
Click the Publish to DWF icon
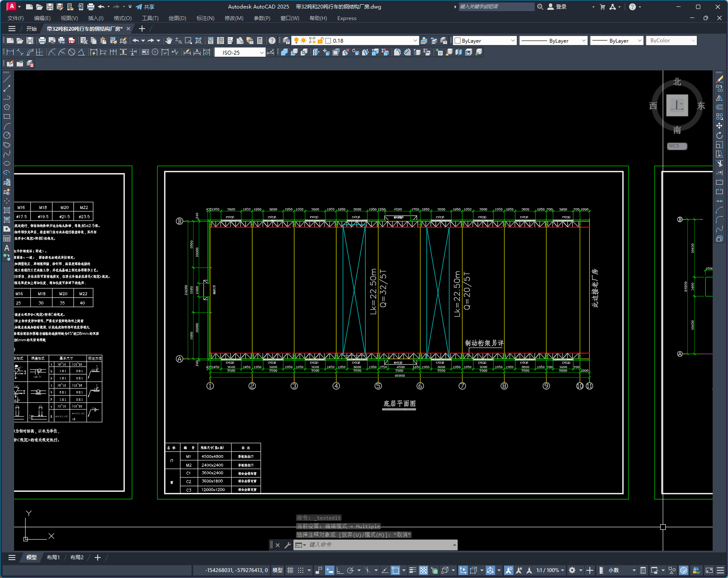(72, 41)
